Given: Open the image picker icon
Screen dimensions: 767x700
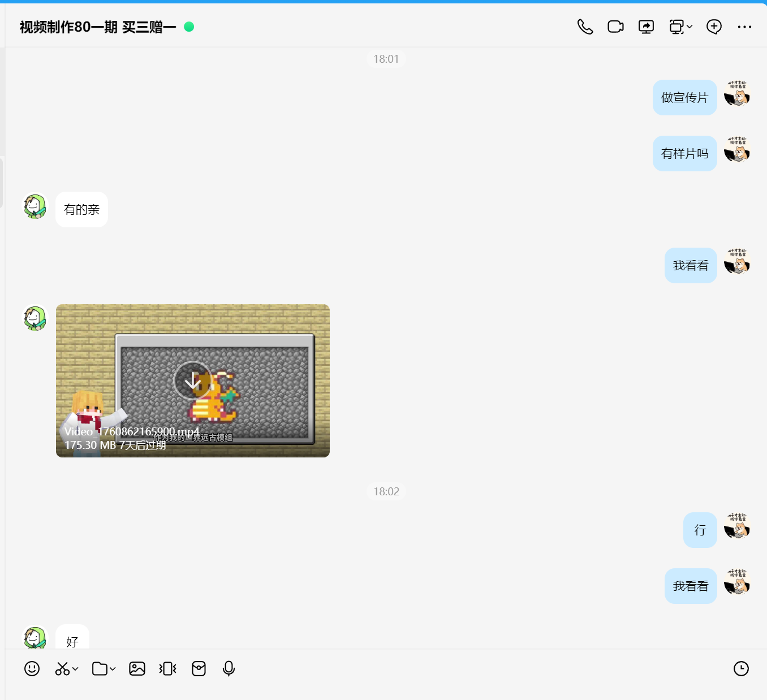Looking at the screenshot, I should coord(137,669).
